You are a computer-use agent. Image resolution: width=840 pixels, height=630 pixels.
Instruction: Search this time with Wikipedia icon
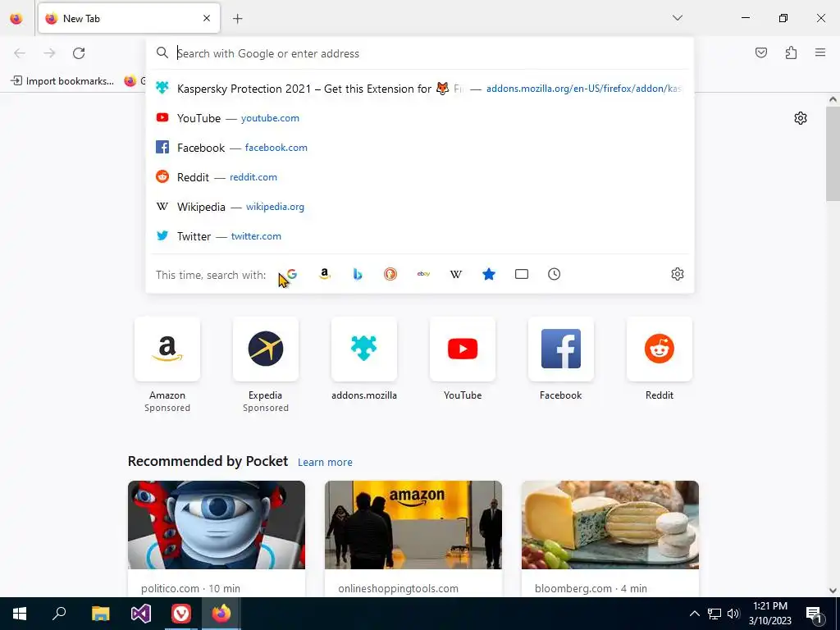pos(456,274)
